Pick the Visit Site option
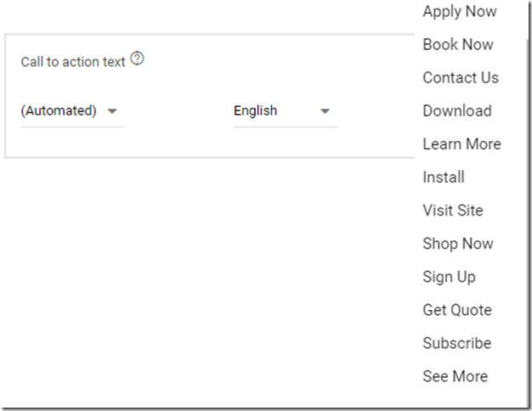This screenshot has height=411, width=532. click(x=452, y=211)
